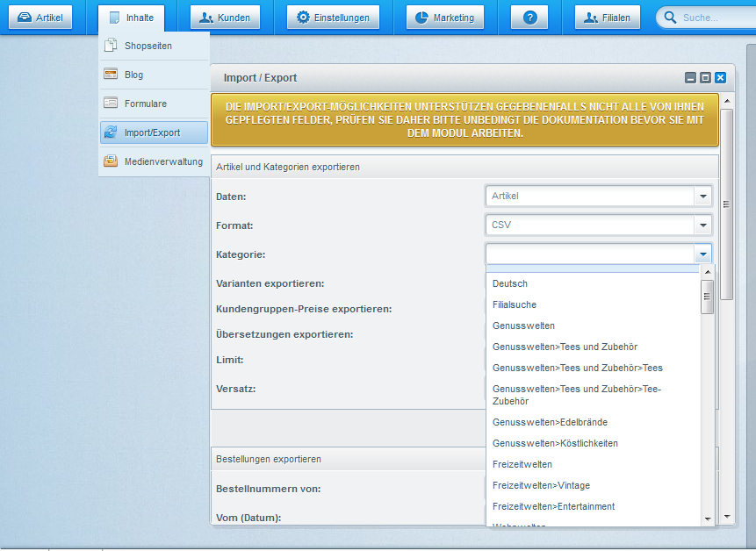The image size is (756, 551).
Task: Collapse the Kategorie dropdown arrow
Action: (702, 254)
